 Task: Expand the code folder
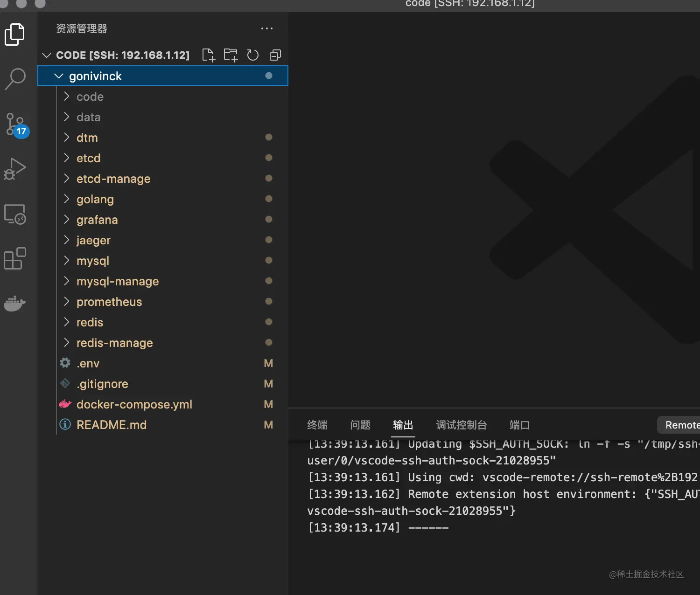click(66, 97)
